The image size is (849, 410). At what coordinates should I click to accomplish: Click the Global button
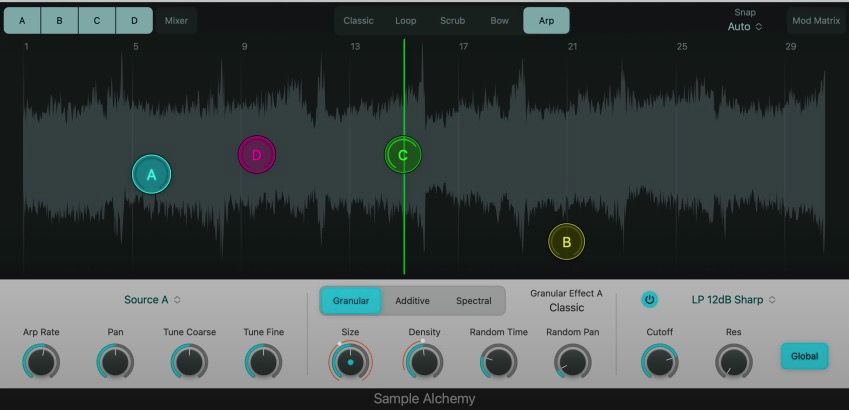point(804,356)
